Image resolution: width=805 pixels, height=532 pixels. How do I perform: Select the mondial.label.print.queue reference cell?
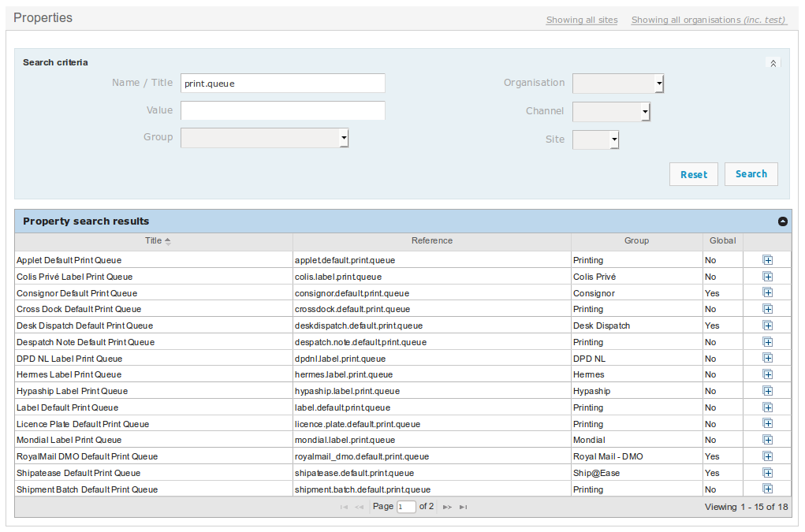[x=432, y=440]
